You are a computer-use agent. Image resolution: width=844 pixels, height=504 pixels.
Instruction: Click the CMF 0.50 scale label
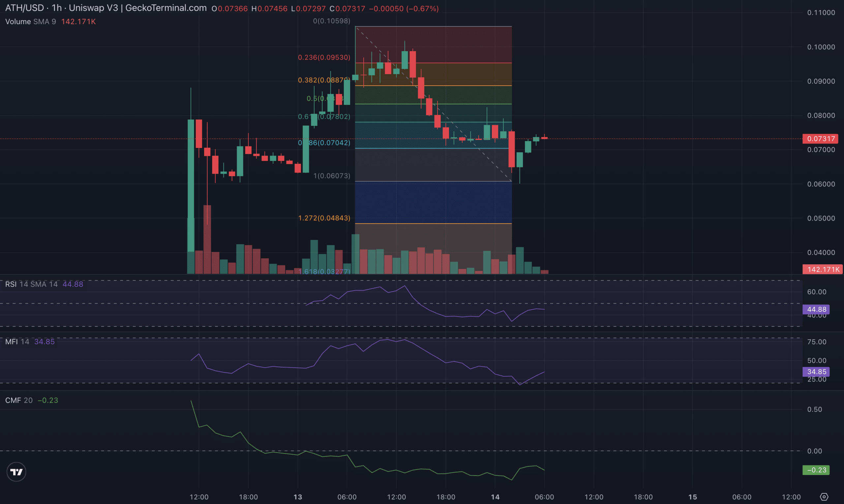(x=814, y=410)
